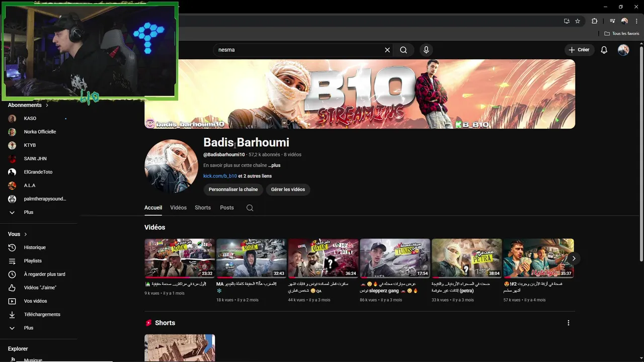Open the Shorts shelf heading
Screen dimensions: 644x362
tap(165, 323)
